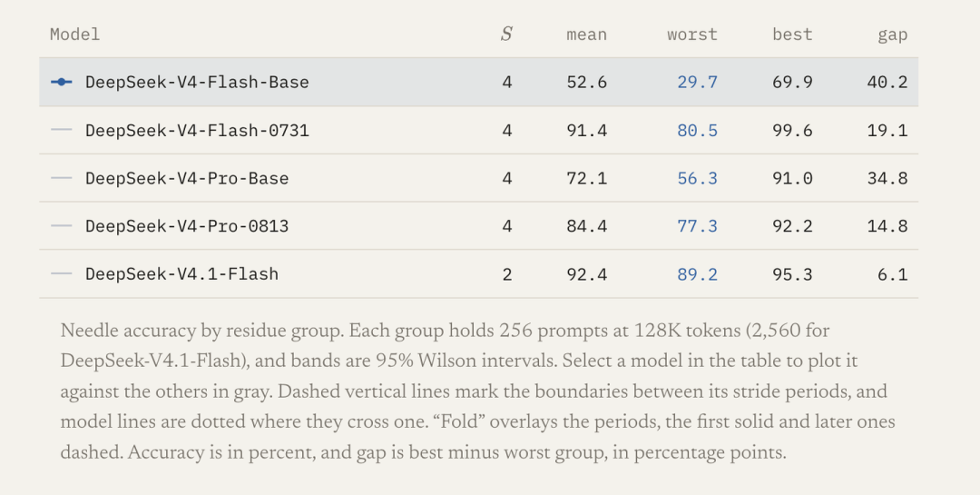The image size is (980, 495).
Task: Click the mean column header
Action: [586, 35]
